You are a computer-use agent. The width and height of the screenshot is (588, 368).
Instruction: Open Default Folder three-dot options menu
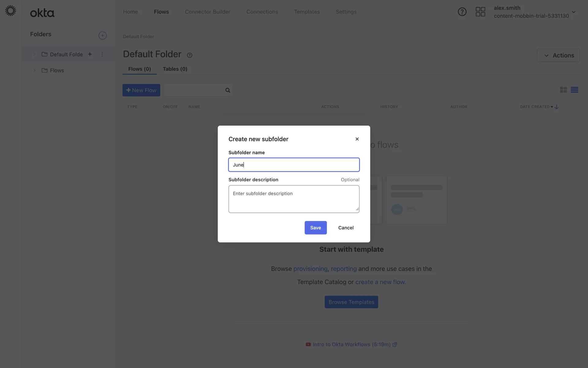tap(102, 54)
